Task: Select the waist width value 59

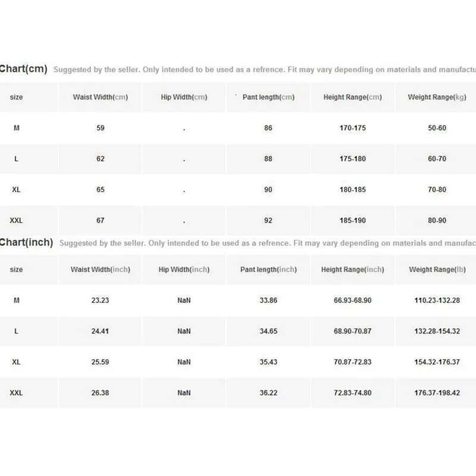Action: pyautogui.click(x=100, y=128)
